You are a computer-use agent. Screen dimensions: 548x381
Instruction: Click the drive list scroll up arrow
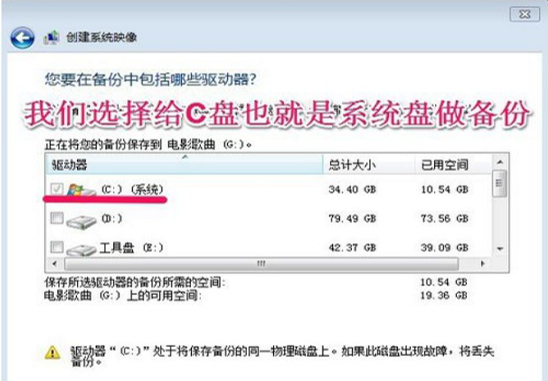click(500, 162)
